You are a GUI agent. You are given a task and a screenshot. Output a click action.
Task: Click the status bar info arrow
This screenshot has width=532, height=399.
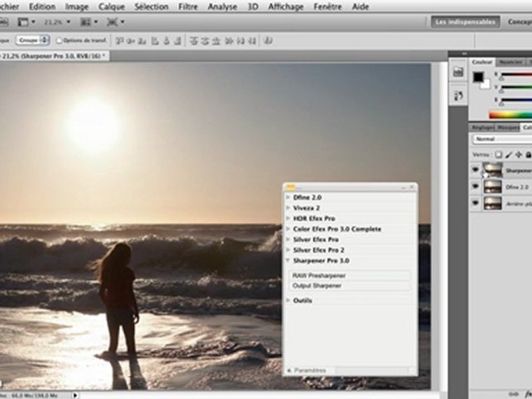click(x=75, y=395)
